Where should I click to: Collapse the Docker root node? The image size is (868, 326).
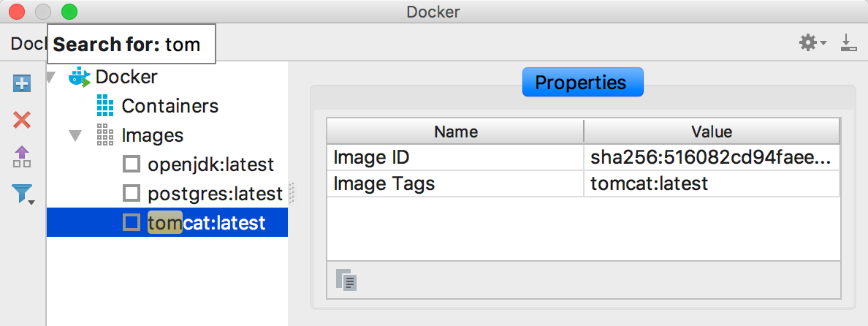pos(50,77)
